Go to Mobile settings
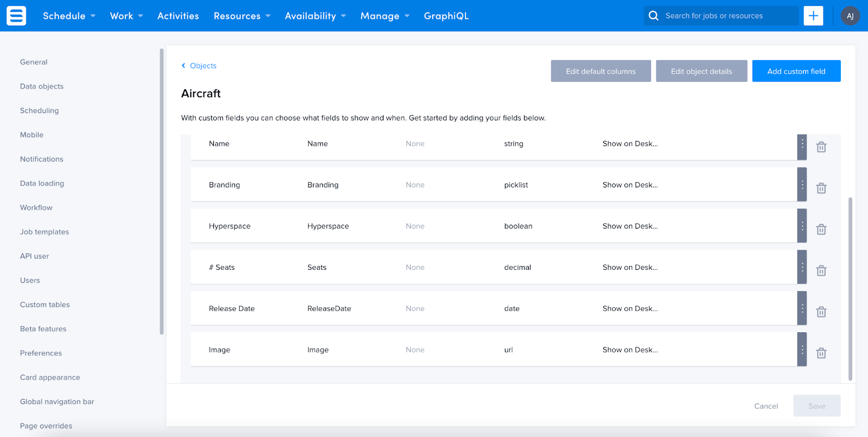 click(x=31, y=135)
